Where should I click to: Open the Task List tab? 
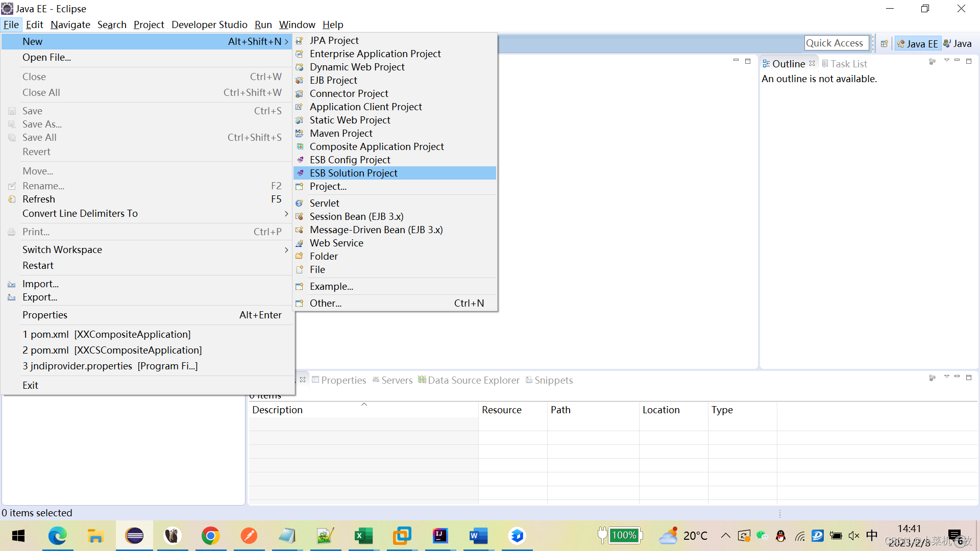848,64
